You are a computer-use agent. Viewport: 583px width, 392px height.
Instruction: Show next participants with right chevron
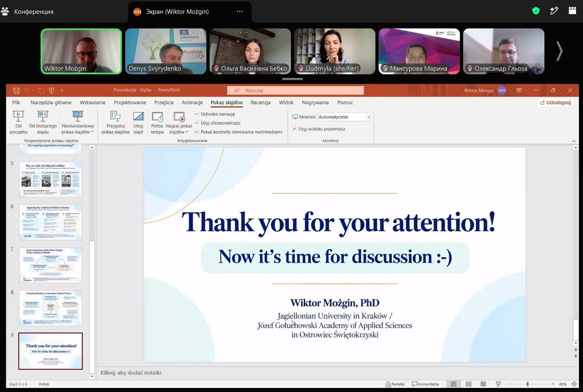click(559, 51)
